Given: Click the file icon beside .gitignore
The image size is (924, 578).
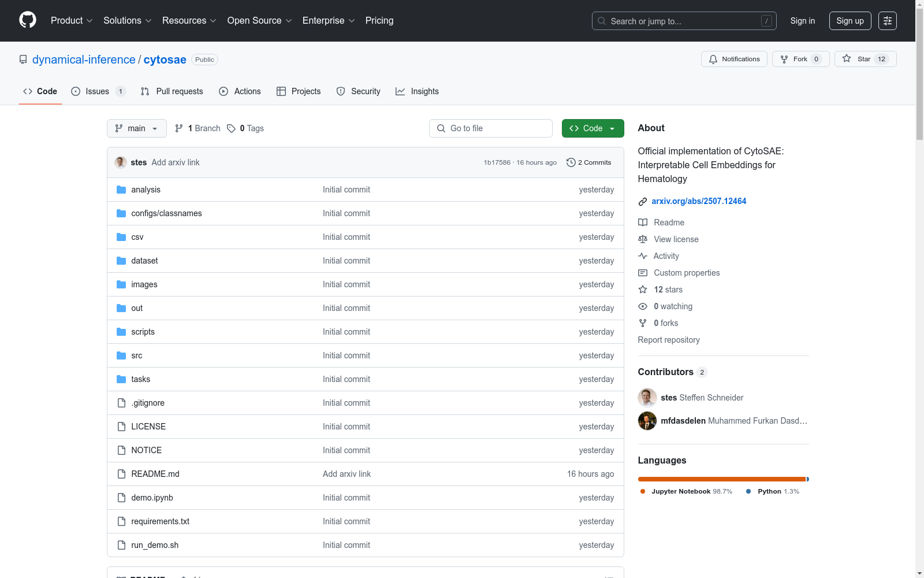Looking at the screenshot, I should pyautogui.click(x=121, y=403).
